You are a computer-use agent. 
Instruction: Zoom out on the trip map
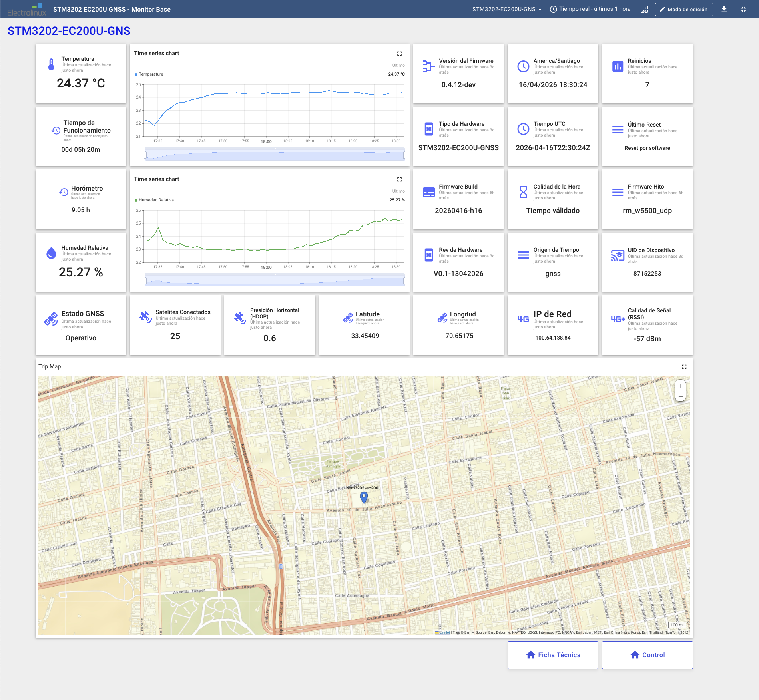click(x=681, y=397)
